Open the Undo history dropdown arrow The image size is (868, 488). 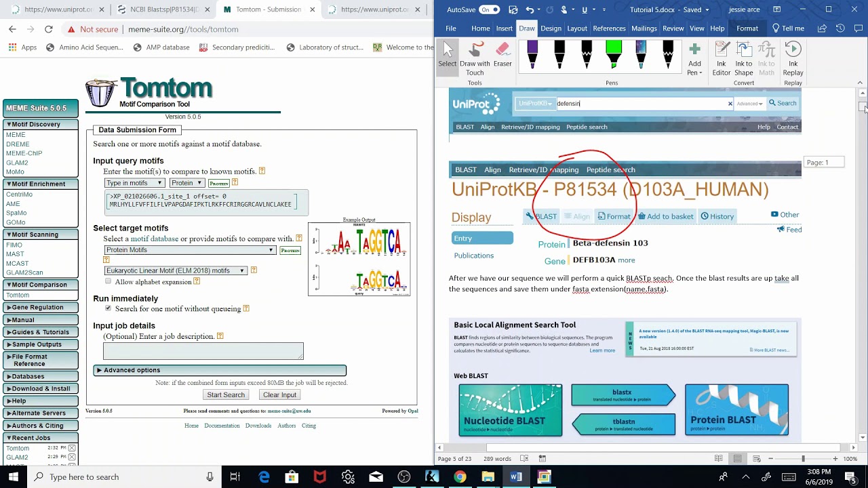click(x=539, y=10)
